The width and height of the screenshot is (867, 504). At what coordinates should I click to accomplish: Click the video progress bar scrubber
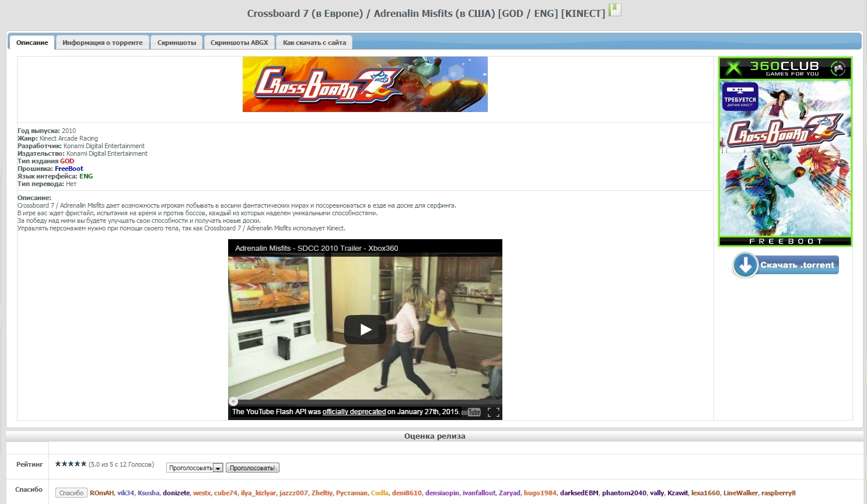pos(233,401)
